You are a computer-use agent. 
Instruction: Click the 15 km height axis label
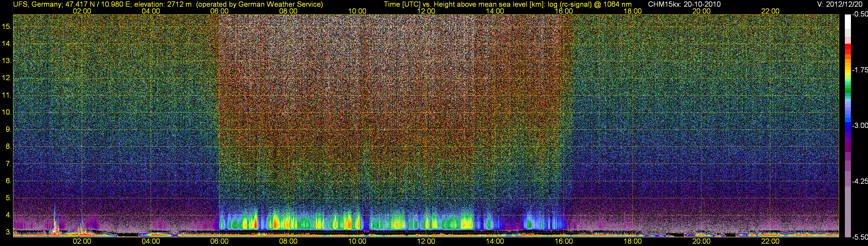point(7,26)
